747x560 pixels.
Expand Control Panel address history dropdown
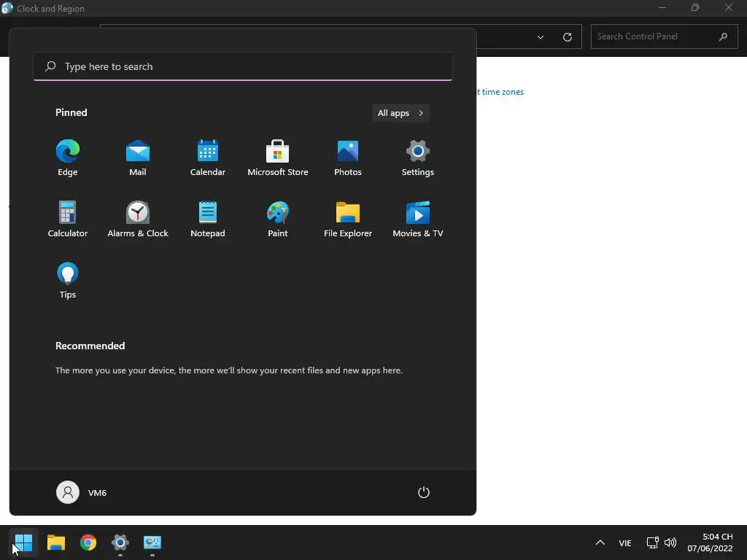click(x=541, y=36)
